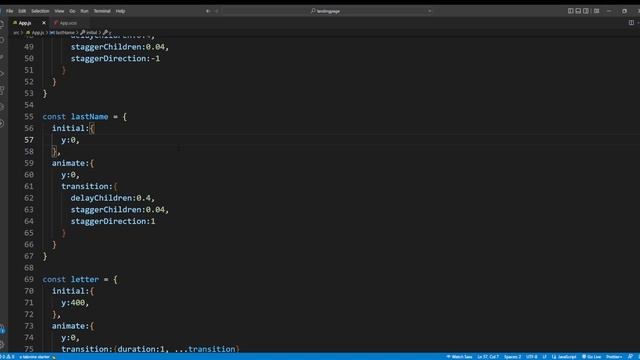
Task: Click 'staggerChildren:0.04,' on line 63
Action: [120, 210]
